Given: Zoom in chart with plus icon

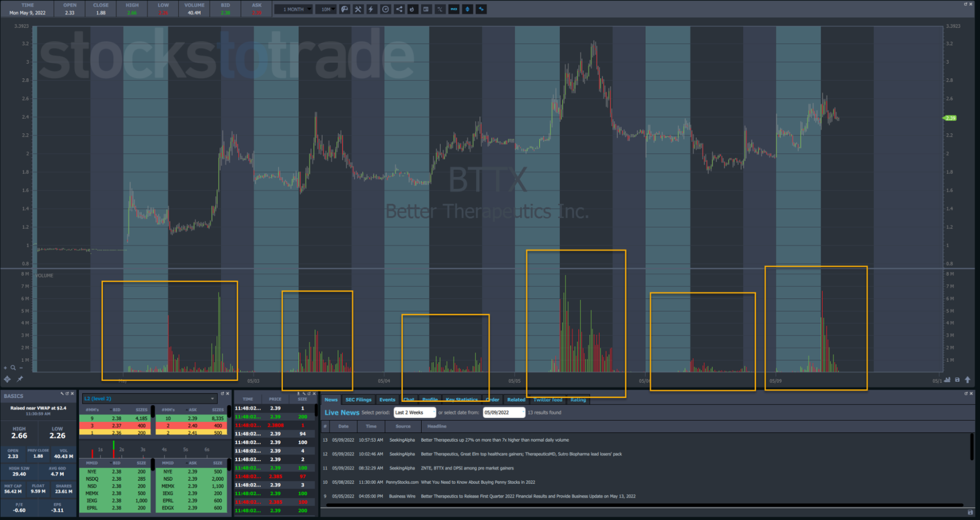Looking at the screenshot, I should click(x=5, y=368).
